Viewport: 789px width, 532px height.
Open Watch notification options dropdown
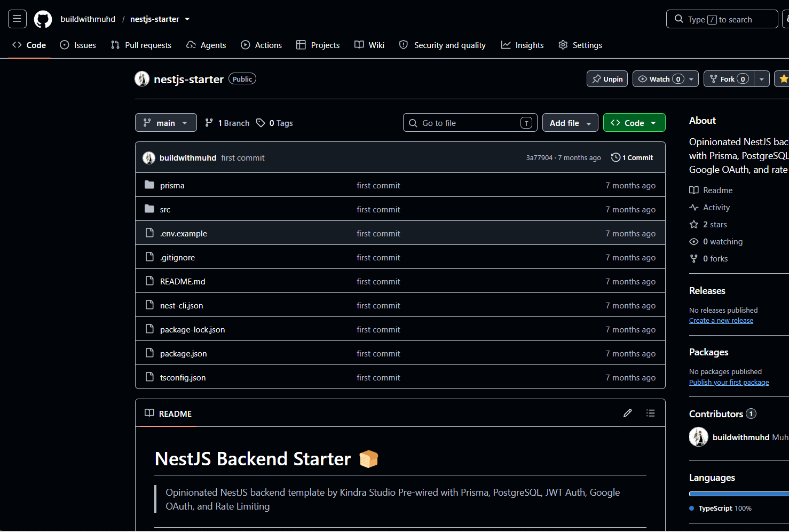[x=691, y=79]
